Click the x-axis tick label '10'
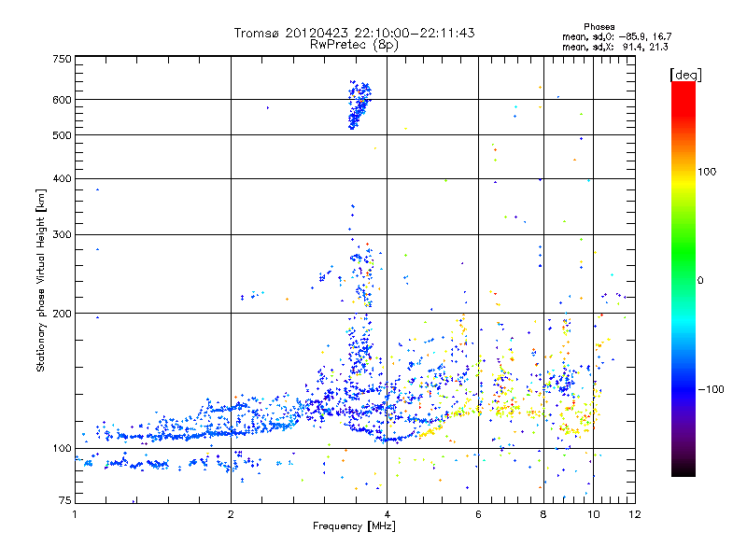 pos(593,514)
